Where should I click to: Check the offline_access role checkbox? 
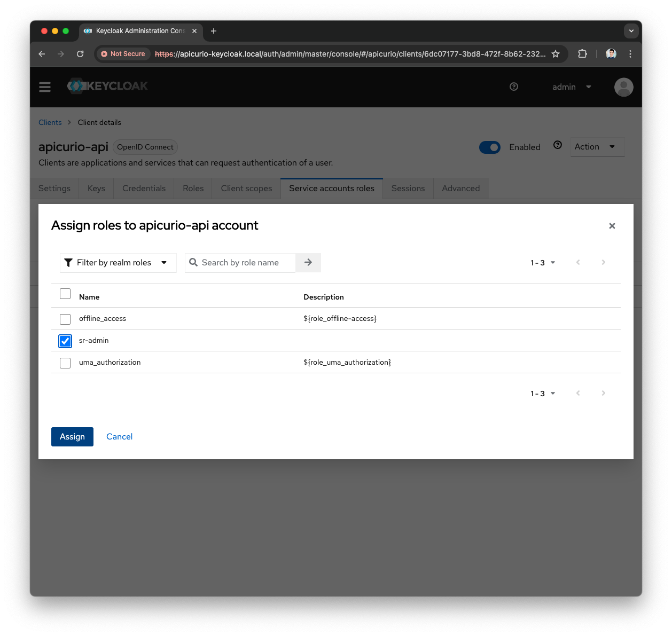pyautogui.click(x=65, y=319)
